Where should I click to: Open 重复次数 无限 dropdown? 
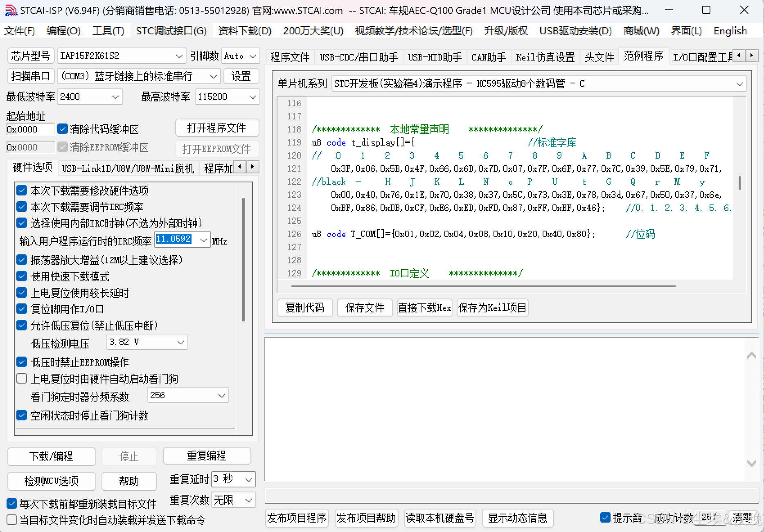pos(234,500)
